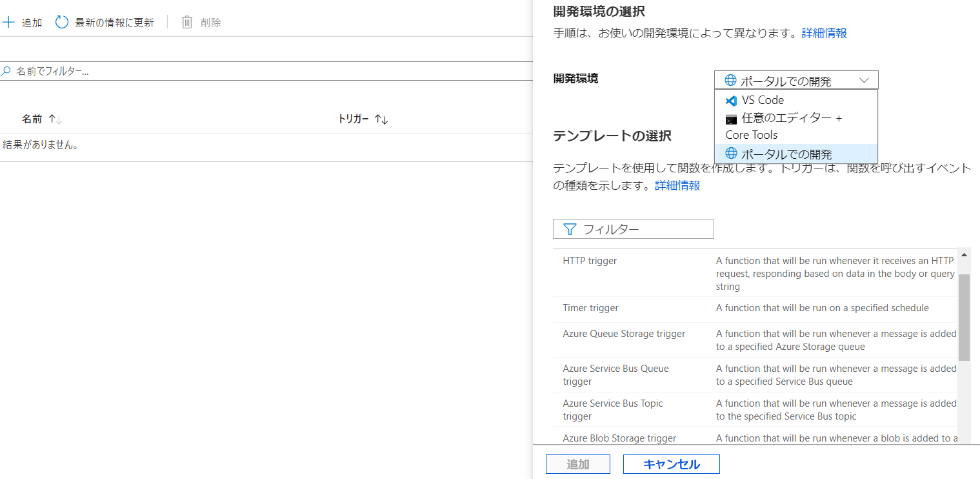Click the 追加 toolbar command
The height and width of the screenshot is (479, 980).
pyautogui.click(x=23, y=23)
